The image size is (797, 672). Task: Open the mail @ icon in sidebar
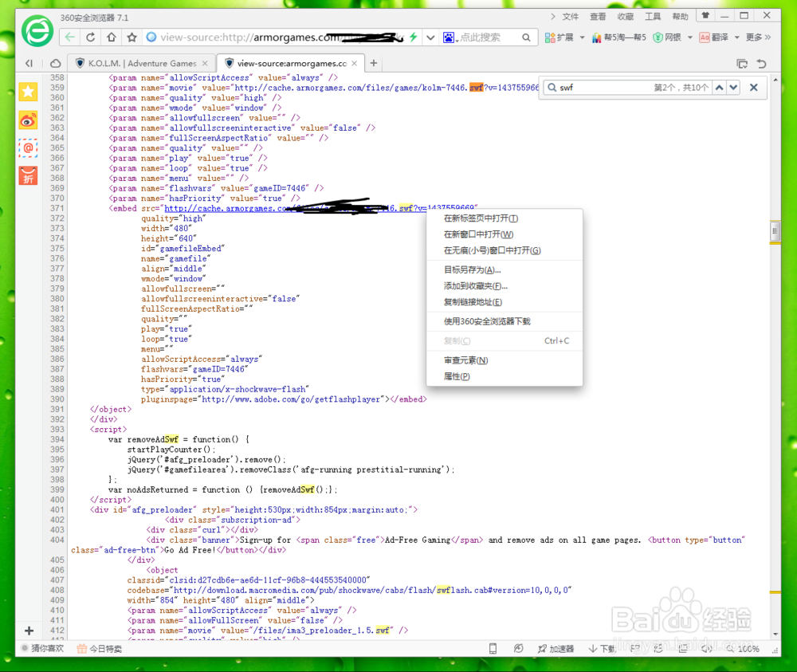click(x=29, y=148)
